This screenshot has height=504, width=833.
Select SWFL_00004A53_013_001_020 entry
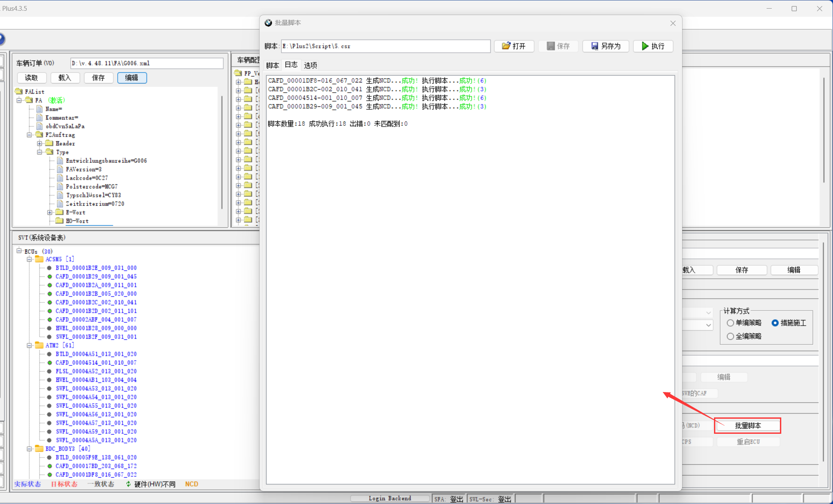click(96, 389)
